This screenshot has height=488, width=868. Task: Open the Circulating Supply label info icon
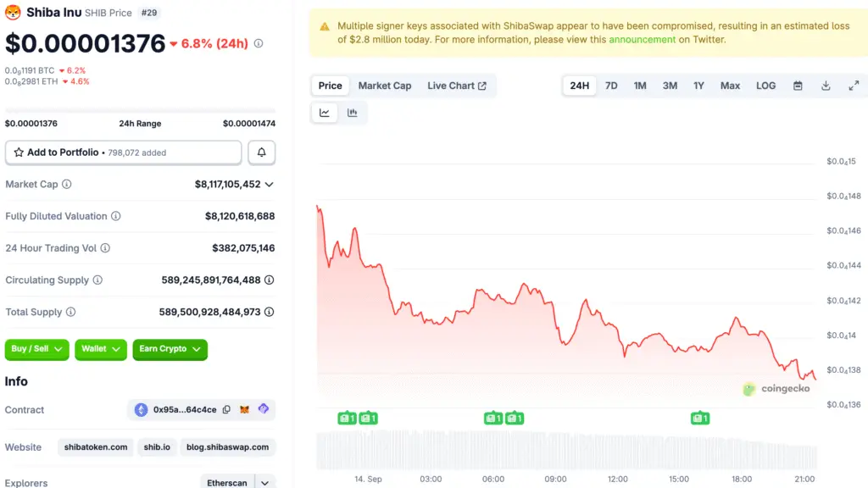[97, 280]
